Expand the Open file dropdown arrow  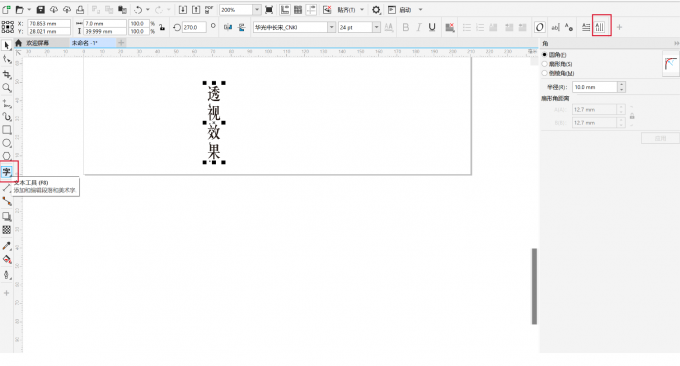click(x=29, y=10)
